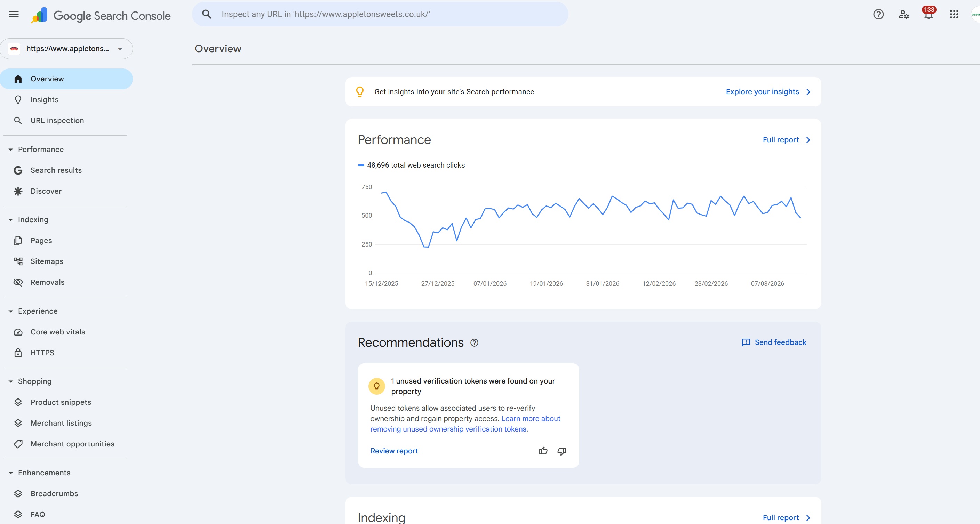Viewport: 980px width, 524px height.
Task: Select the URL inspection tool
Action: tap(56, 120)
